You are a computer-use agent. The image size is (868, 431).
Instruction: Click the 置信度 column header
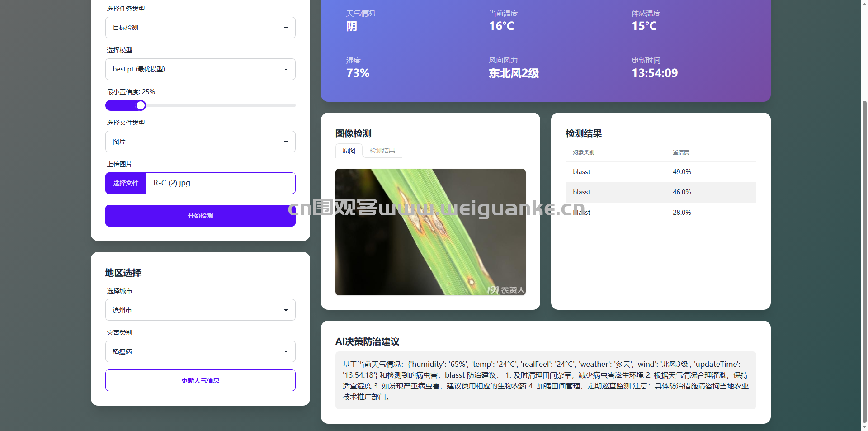point(680,152)
